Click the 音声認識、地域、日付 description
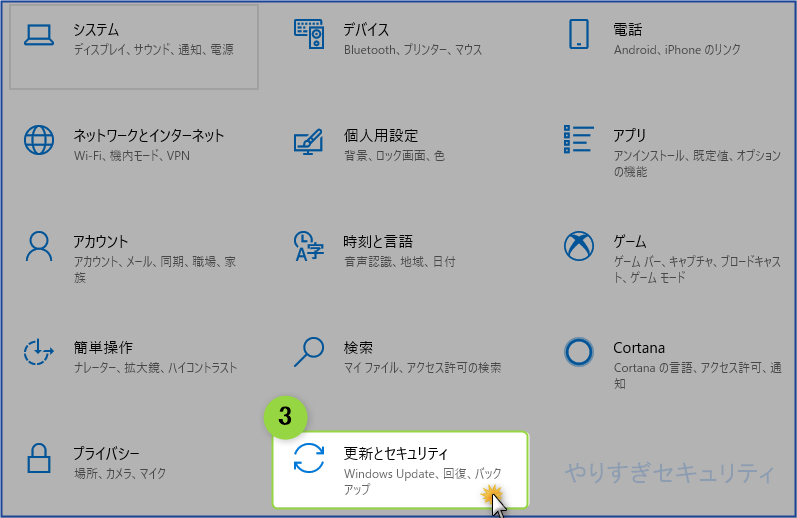 [400, 262]
